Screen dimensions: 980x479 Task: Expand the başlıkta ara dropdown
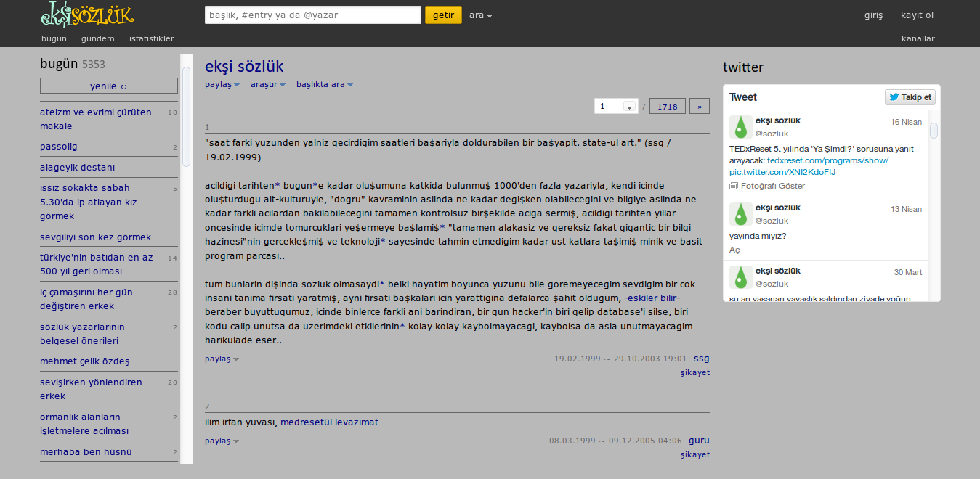tap(325, 84)
